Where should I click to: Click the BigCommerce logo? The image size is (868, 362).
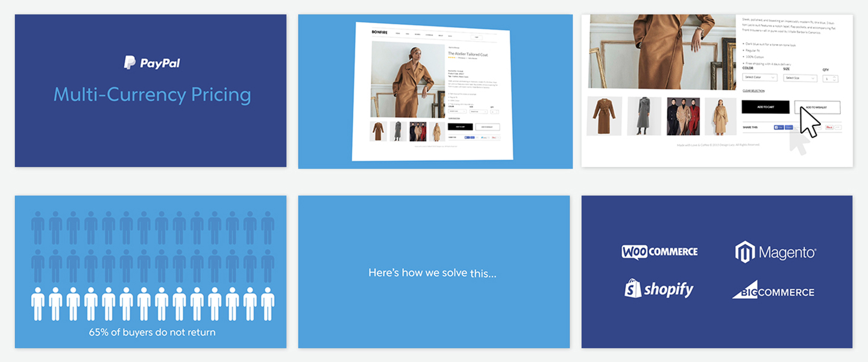coord(773,290)
